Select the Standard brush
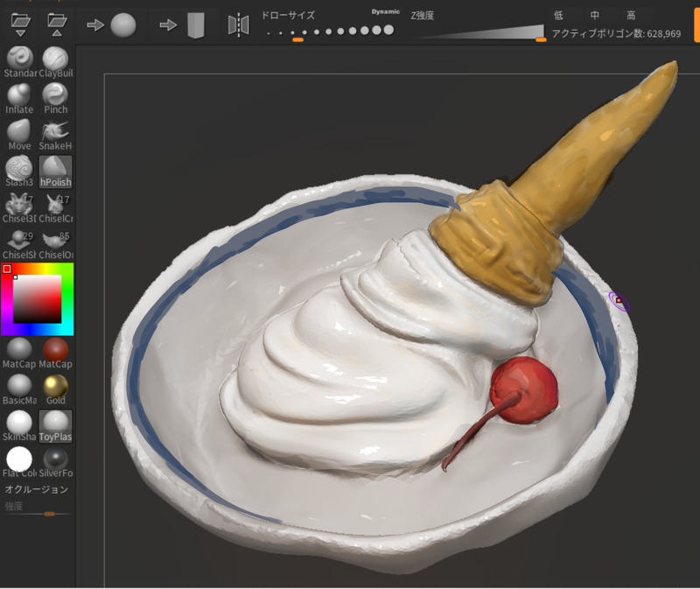Screen dimensions: 700x589 (x=19, y=62)
